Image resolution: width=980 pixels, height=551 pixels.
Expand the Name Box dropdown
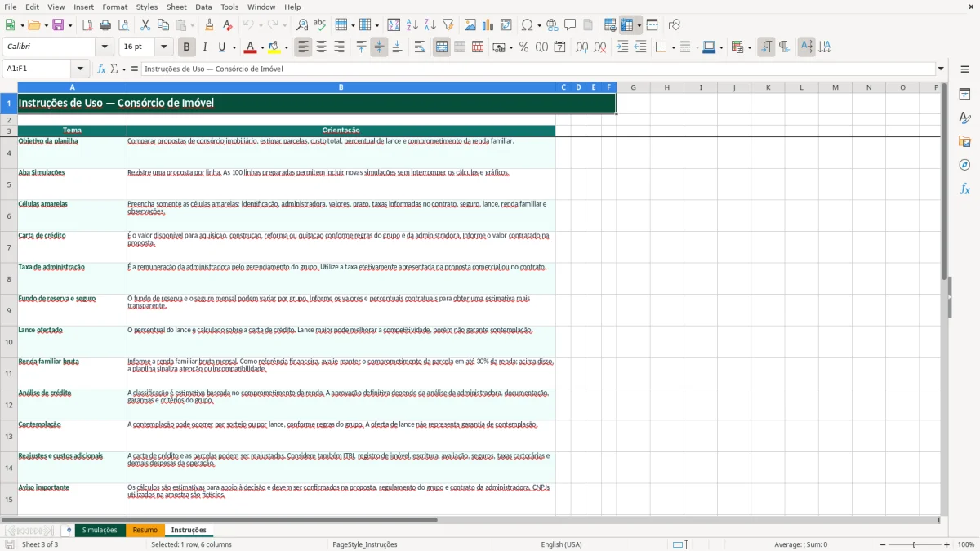tap(80, 69)
